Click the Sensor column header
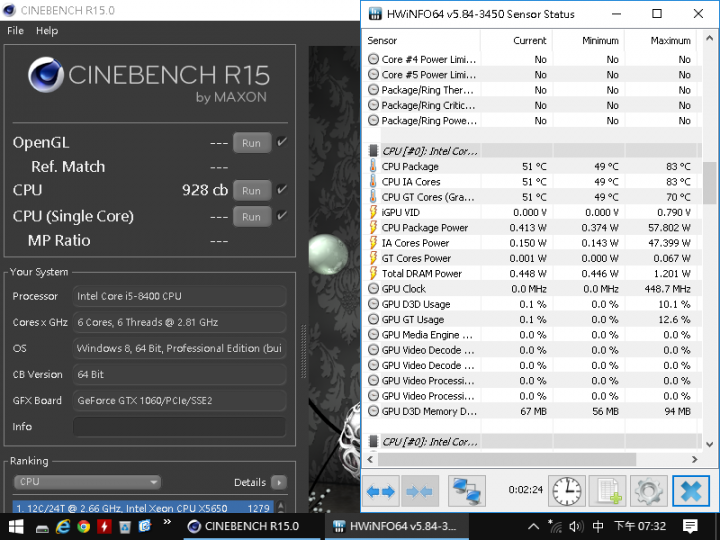Screen dimensions: 720x540 422,40
